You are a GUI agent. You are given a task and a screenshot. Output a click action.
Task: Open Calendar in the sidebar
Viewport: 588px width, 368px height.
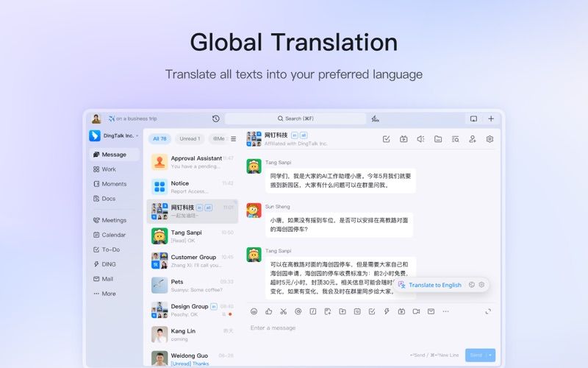[x=109, y=235]
